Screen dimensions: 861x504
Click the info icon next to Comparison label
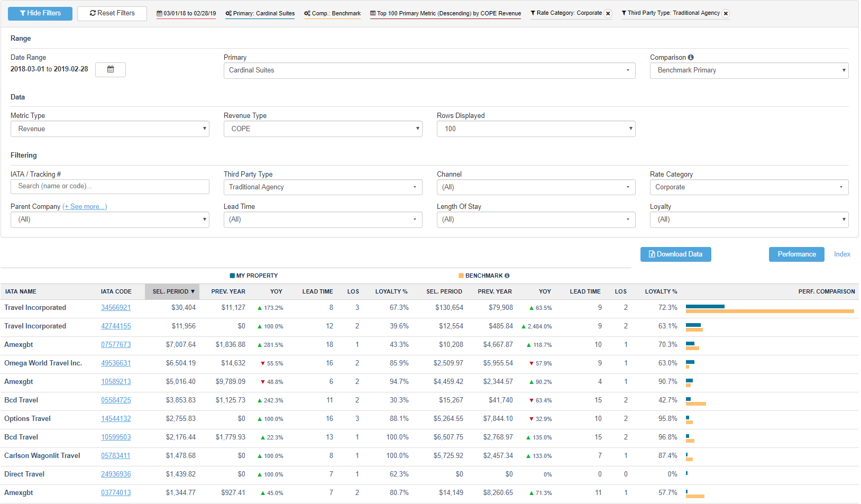(692, 57)
